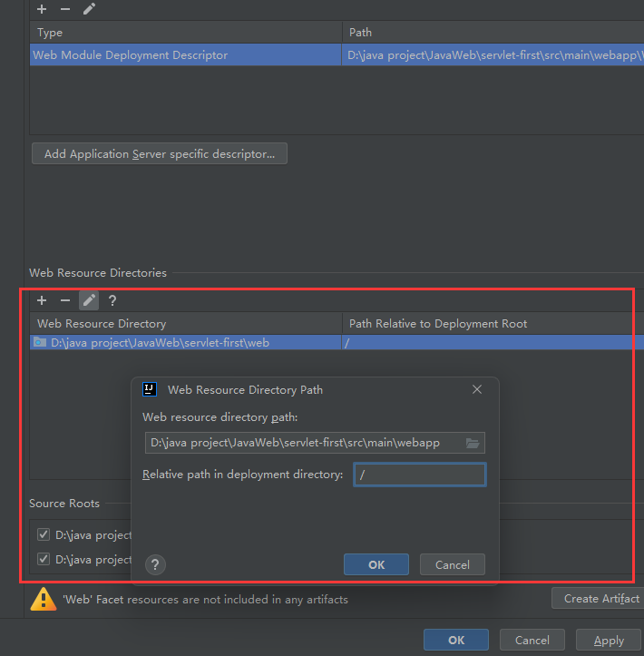
Task: Browse for folder in directory path field
Action: click(x=472, y=443)
